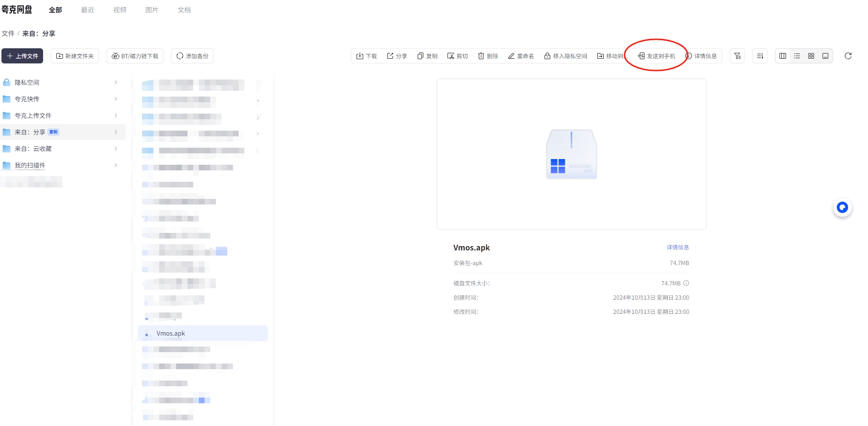Share the file with 分享 button
This screenshot has width=868, height=426.
click(x=397, y=56)
